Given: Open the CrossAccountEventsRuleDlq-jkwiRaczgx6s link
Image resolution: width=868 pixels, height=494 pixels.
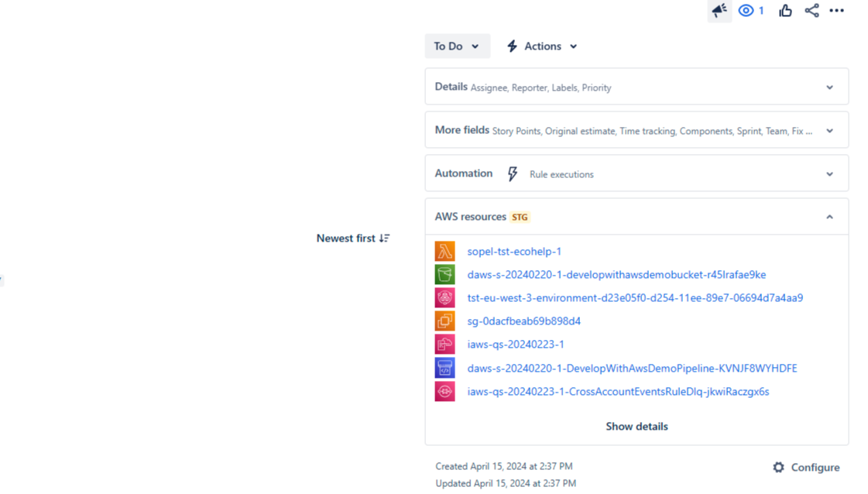Looking at the screenshot, I should click(618, 392).
